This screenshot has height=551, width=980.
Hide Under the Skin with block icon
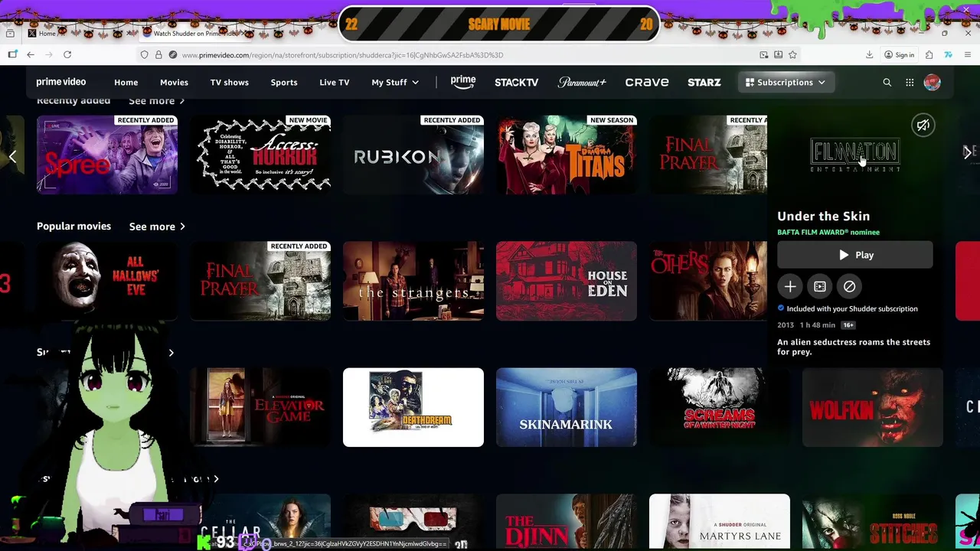pyautogui.click(x=850, y=286)
